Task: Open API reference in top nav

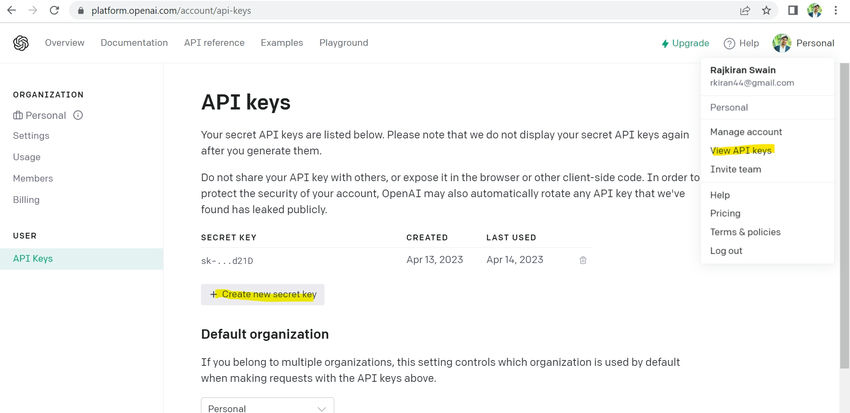Action: click(214, 43)
